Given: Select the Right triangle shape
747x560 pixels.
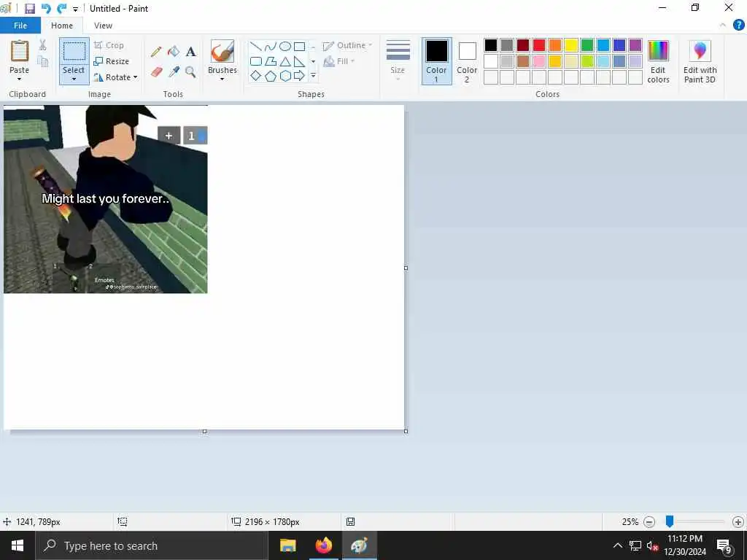Looking at the screenshot, I should (299, 61).
